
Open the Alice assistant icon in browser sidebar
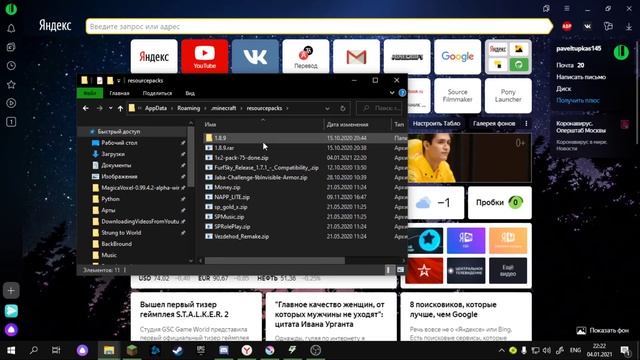[11, 329]
